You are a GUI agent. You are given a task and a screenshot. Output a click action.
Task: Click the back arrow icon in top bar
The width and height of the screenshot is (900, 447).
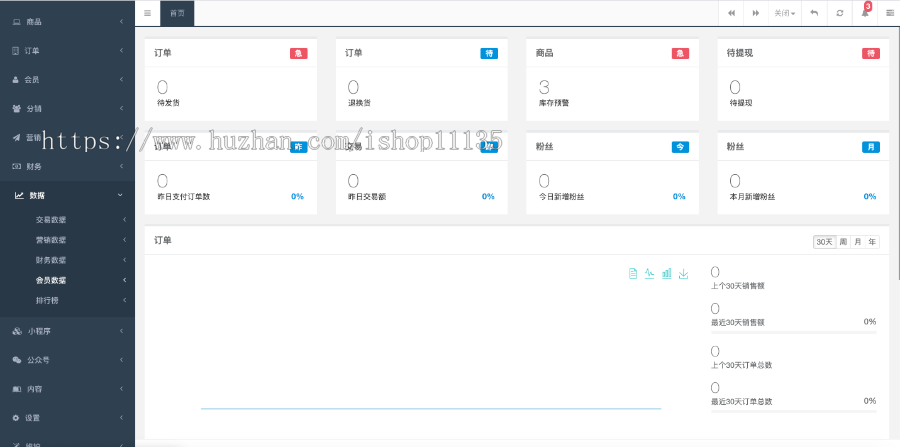(814, 13)
